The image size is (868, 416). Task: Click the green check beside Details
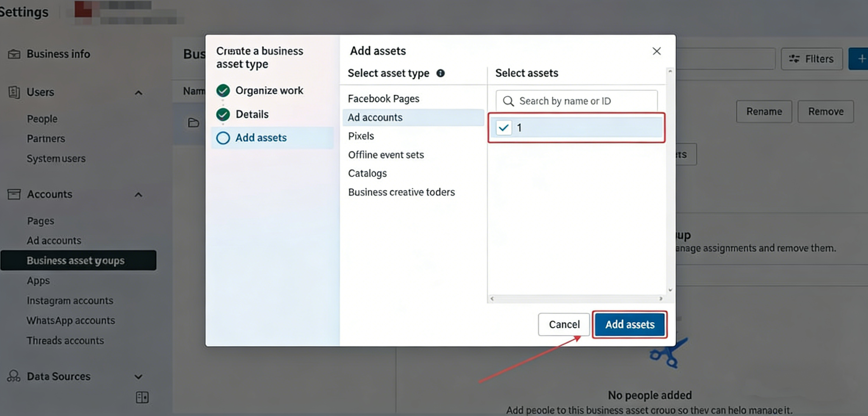223,114
